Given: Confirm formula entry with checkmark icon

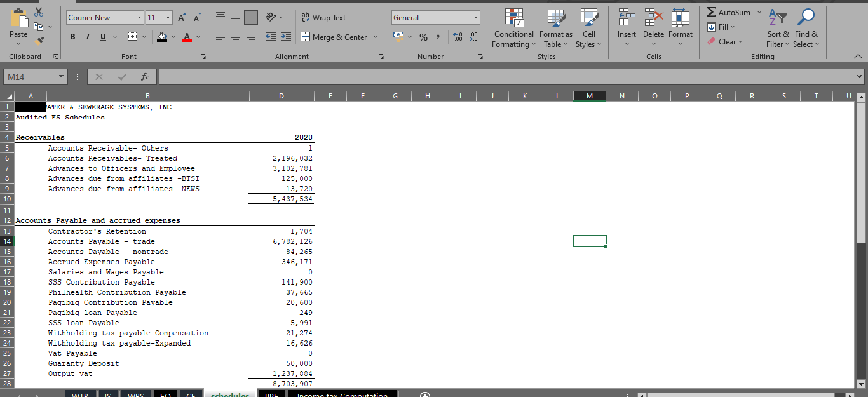Looking at the screenshot, I should coord(123,77).
